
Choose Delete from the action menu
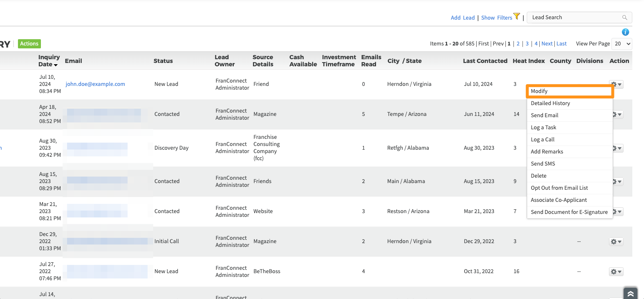point(538,176)
